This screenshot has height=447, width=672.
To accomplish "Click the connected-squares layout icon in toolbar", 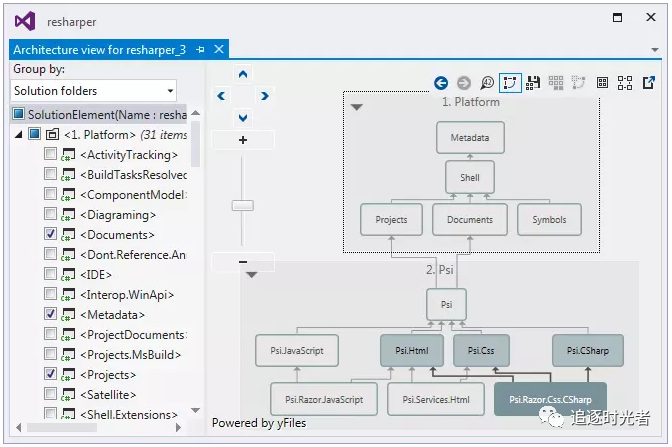I will coord(625,83).
